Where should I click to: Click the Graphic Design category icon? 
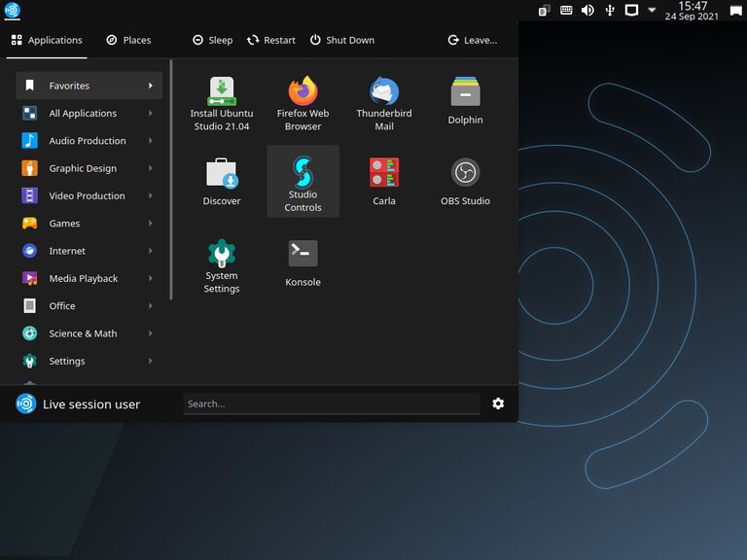pos(29,168)
